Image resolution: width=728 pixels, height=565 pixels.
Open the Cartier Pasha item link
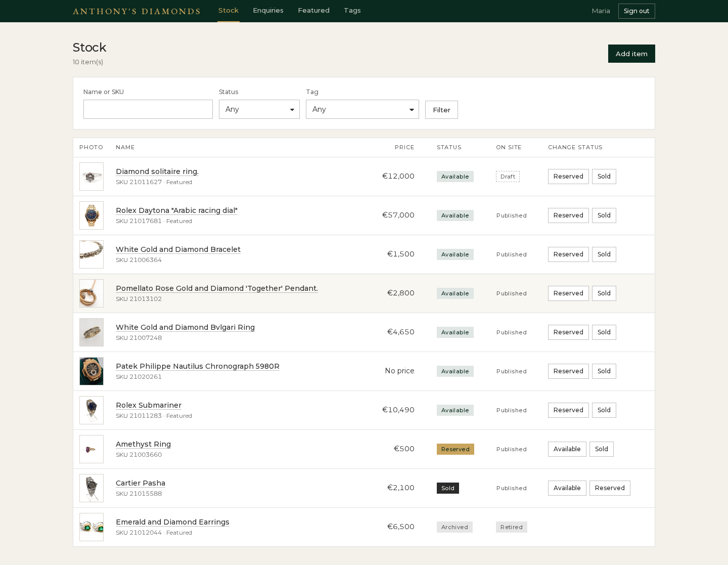tap(141, 483)
